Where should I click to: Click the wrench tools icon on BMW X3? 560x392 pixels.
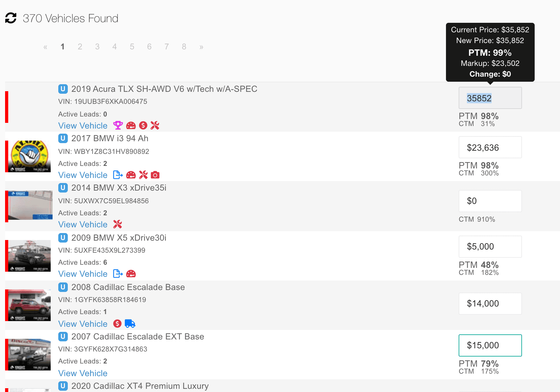pos(118,224)
